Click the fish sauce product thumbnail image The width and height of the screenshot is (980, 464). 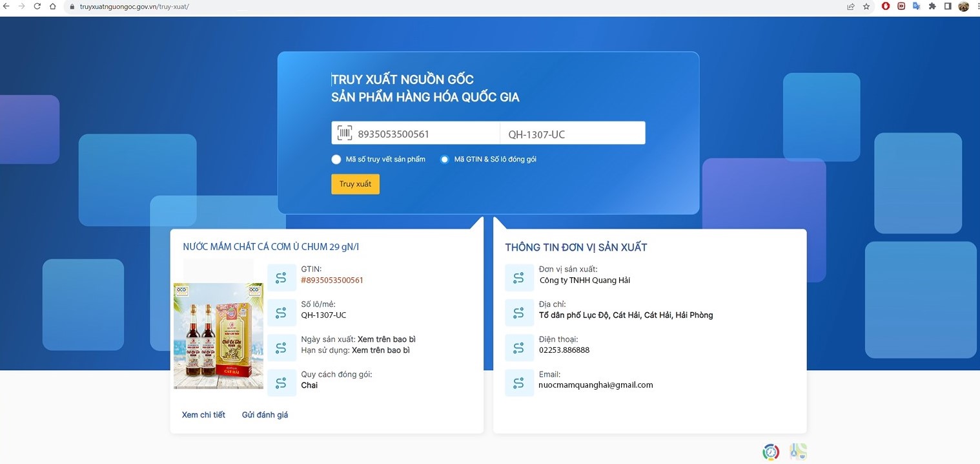pos(218,336)
